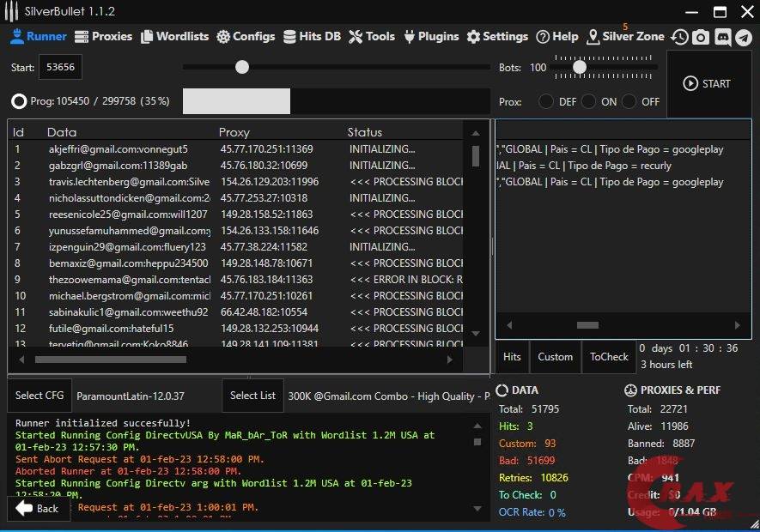Go to the Configs section

(x=246, y=37)
